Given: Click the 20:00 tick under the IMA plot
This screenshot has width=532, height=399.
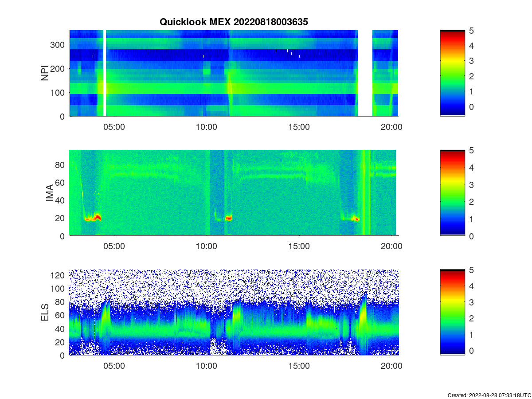Looking at the screenshot, I should [392, 246].
